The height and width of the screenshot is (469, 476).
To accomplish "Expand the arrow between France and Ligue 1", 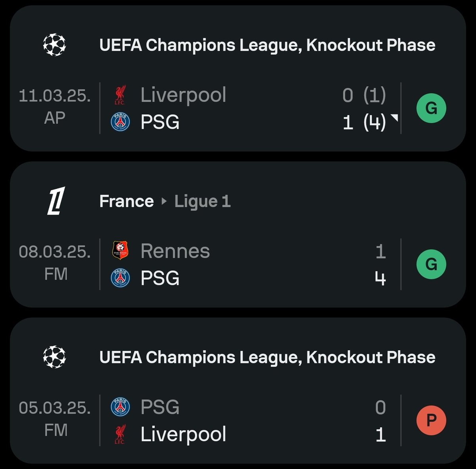I will [x=164, y=201].
